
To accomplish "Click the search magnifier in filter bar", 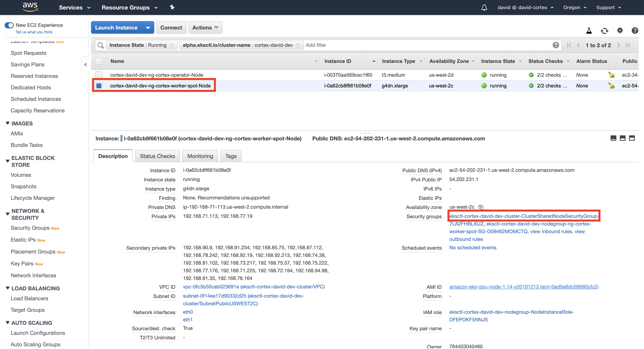I will pyautogui.click(x=101, y=45).
